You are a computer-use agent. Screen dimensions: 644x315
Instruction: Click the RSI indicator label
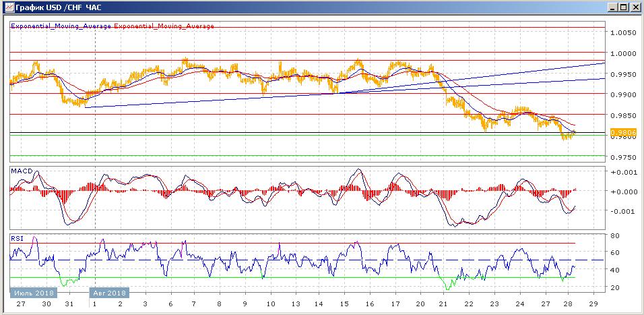click(18, 238)
